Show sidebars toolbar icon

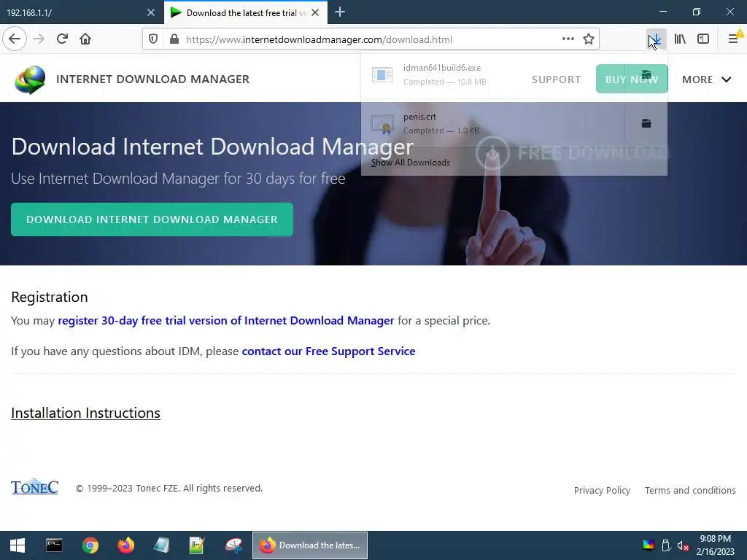click(x=703, y=39)
